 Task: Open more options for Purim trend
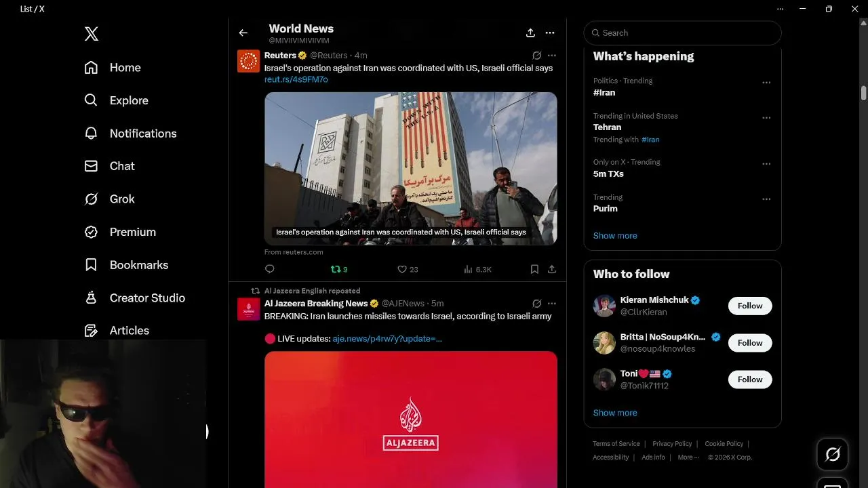(766, 199)
